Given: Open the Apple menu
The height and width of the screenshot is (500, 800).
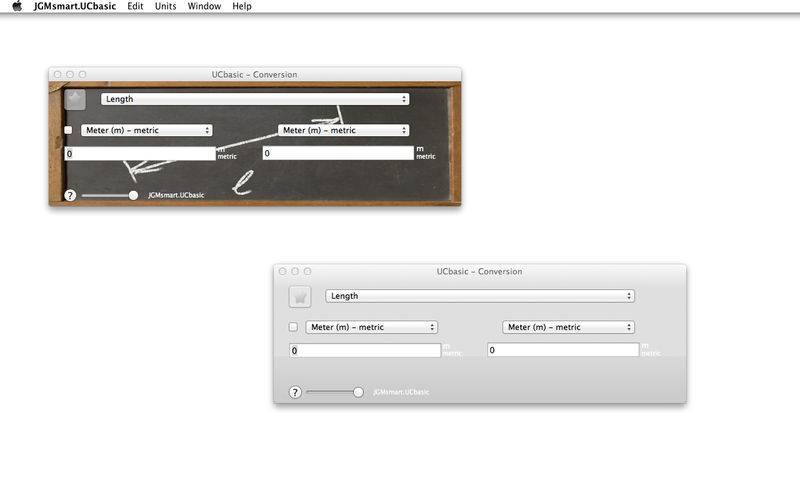Looking at the screenshot, I should [x=16, y=6].
